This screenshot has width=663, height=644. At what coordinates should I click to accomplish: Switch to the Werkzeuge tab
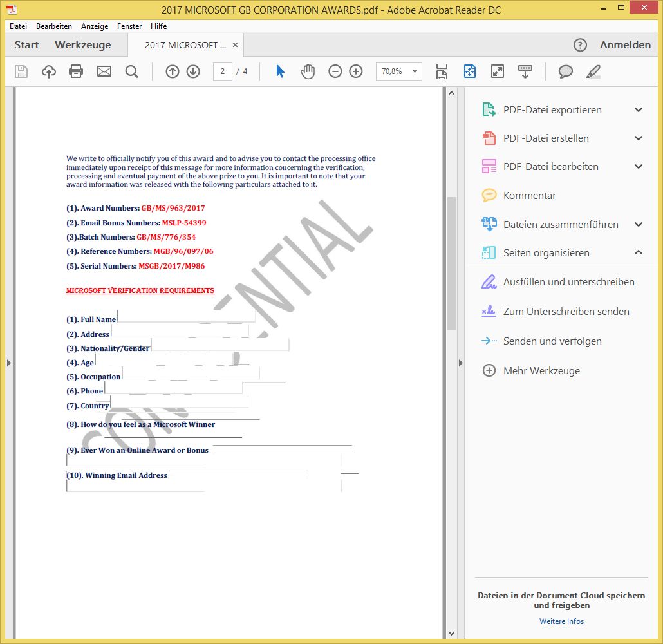click(x=83, y=45)
